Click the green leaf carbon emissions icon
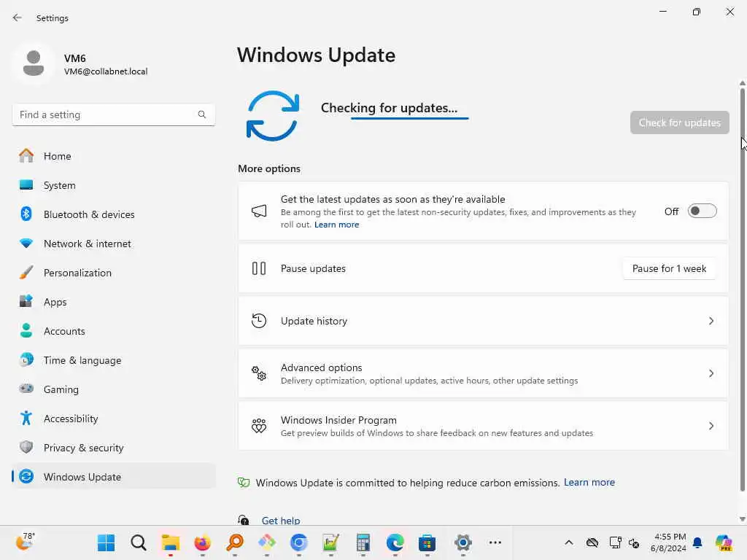Viewport: 747px width, 560px height. [244, 483]
